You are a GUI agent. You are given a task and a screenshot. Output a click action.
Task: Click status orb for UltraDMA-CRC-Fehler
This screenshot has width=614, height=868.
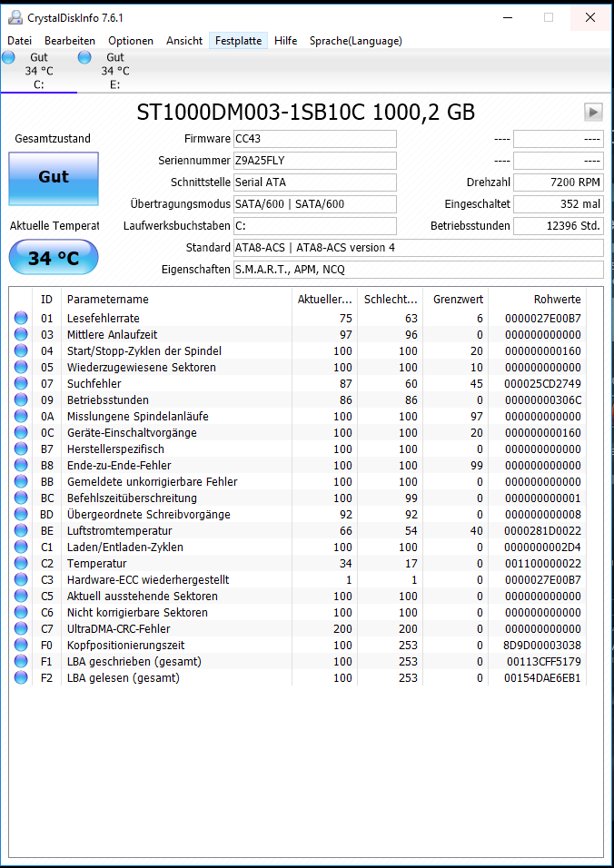click(21, 629)
